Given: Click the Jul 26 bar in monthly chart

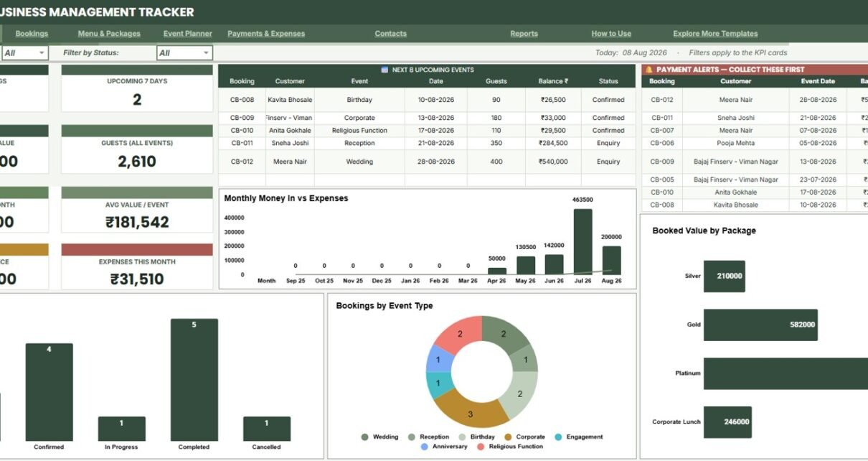Looking at the screenshot, I should point(582,241).
